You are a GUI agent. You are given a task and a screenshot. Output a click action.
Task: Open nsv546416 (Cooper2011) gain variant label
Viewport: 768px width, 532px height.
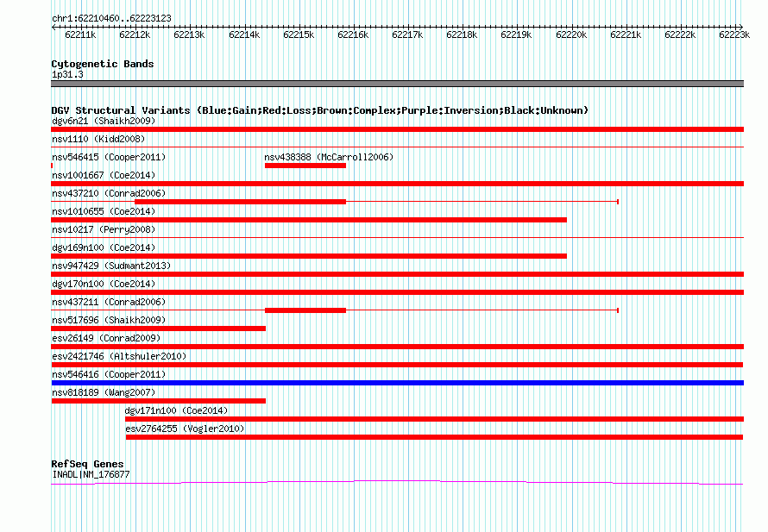pos(109,374)
